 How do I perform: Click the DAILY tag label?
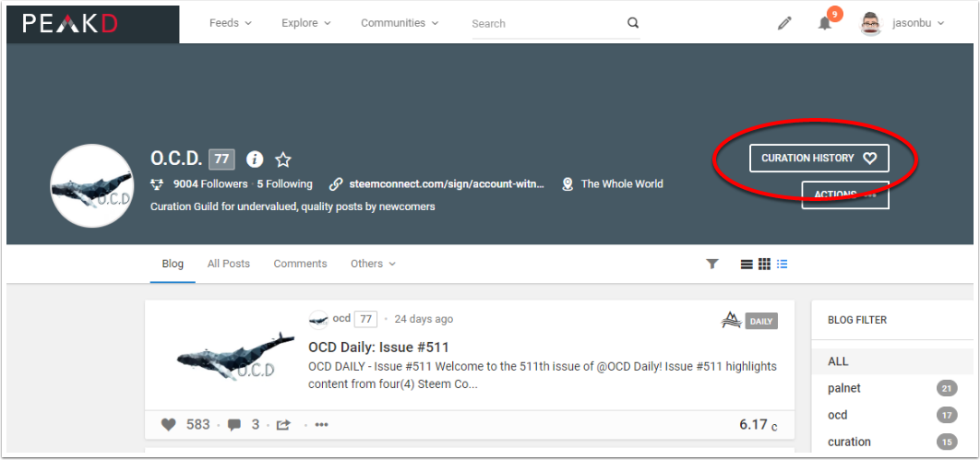tap(761, 322)
